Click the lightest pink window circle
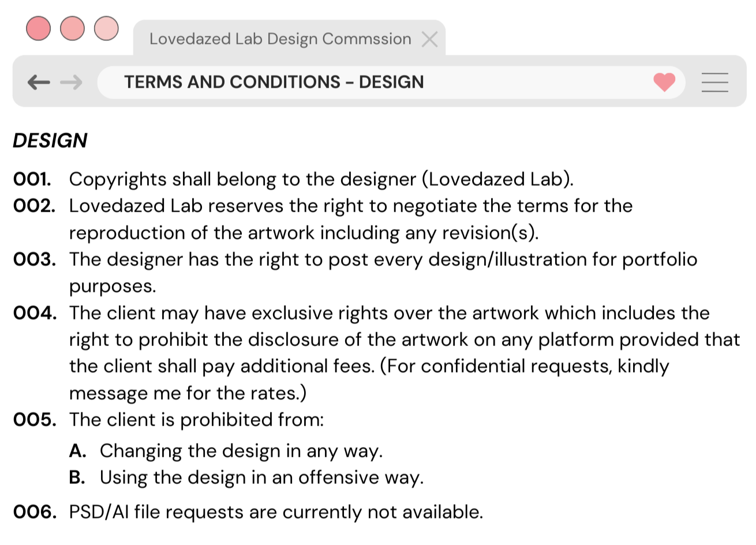Image resolution: width=756 pixels, height=545 pixels. (106, 28)
